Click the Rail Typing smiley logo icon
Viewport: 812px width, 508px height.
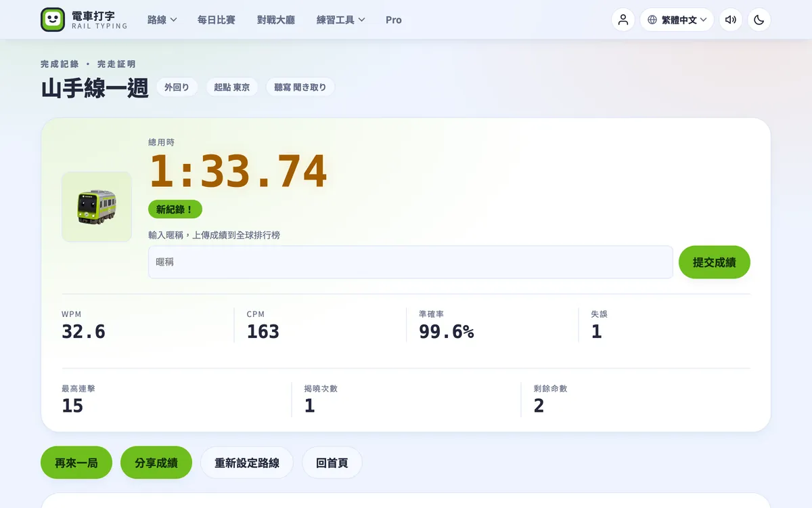(x=53, y=20)
